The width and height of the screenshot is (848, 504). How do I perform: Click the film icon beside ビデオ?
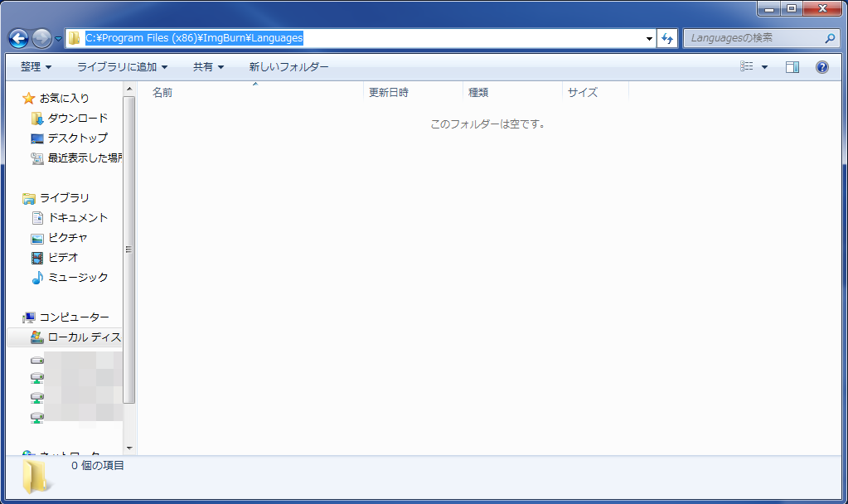coord(36,258)
